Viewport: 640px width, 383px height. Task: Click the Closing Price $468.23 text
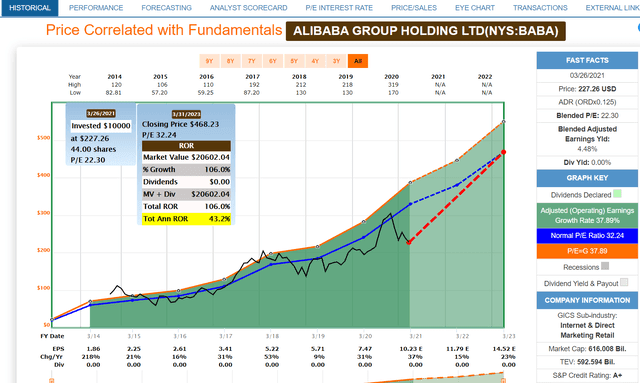(180, 124)
